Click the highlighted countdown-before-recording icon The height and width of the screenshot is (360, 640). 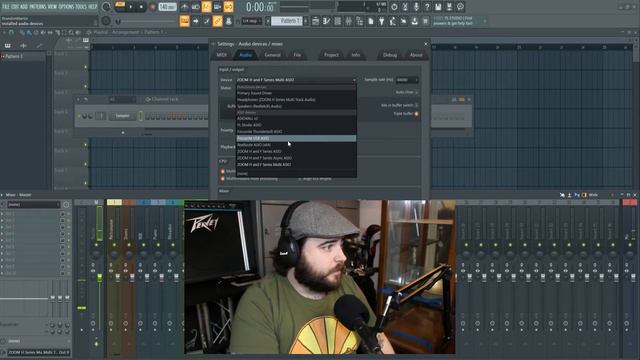pos(207,7)
